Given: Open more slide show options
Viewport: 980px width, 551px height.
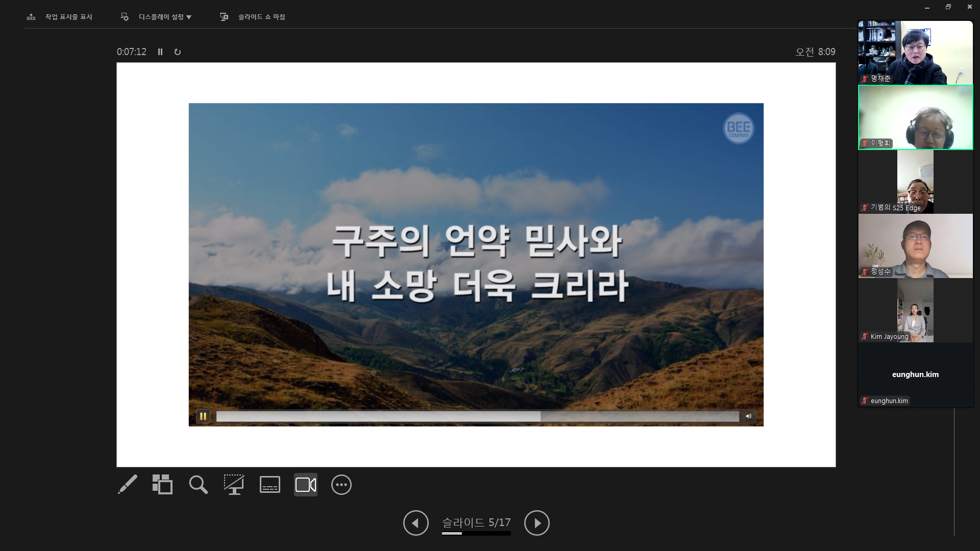Looking at the screenshot, I should [341, 485].
